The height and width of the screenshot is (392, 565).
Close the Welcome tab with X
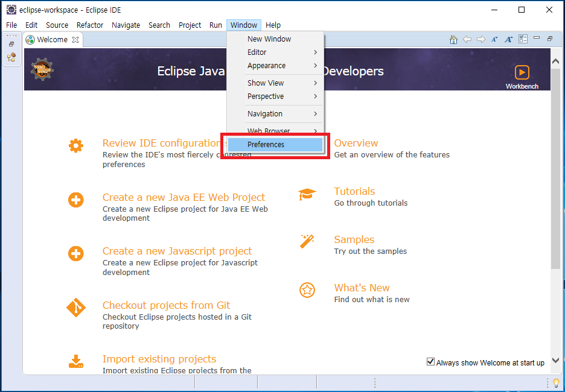click(x=75, y=40)
